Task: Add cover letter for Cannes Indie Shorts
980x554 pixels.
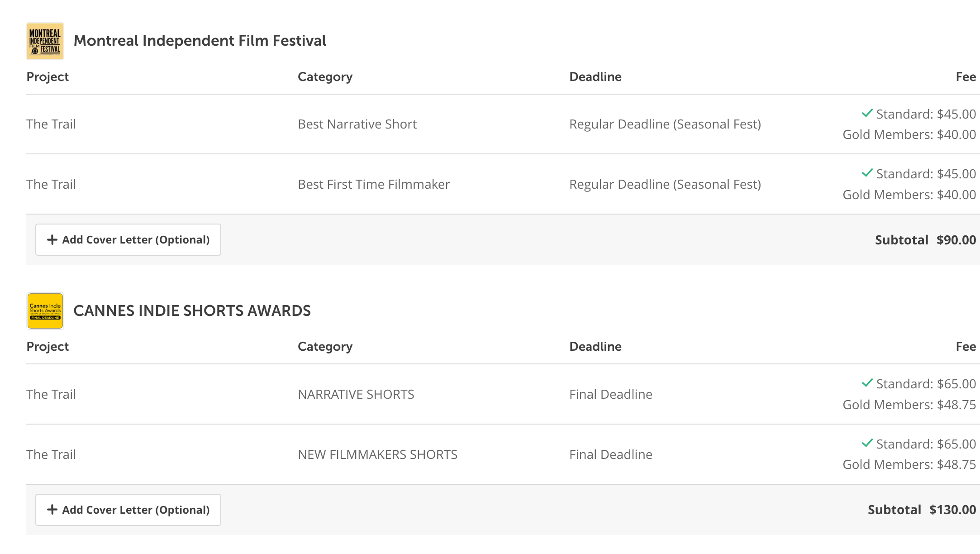Action: [x=128, y=510]
